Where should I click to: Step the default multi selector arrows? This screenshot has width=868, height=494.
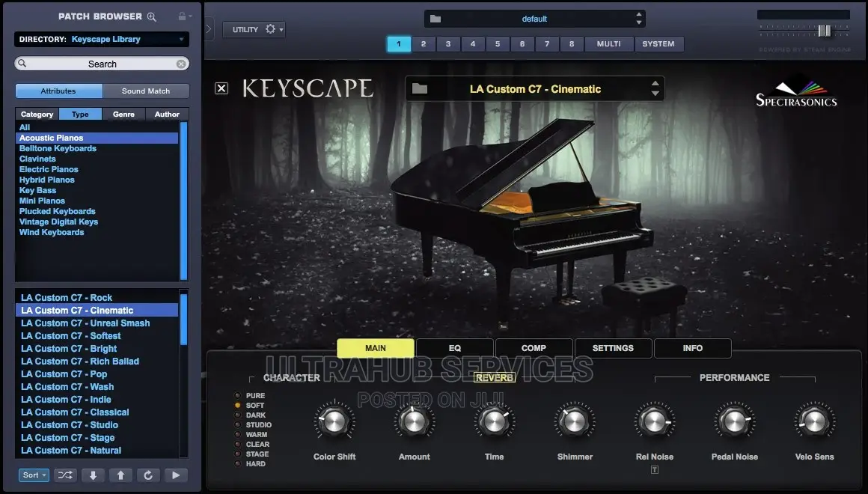coord(639,18)
